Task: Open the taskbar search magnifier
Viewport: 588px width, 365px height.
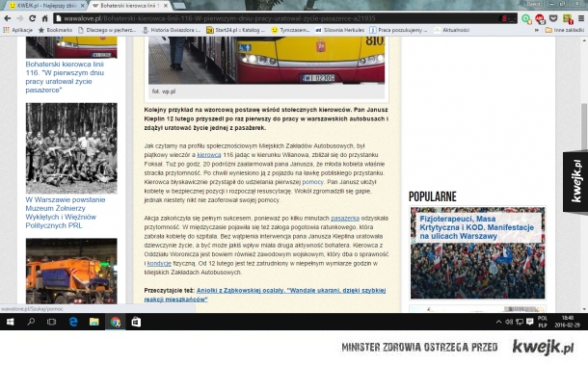Action: [x=31, y=322]
